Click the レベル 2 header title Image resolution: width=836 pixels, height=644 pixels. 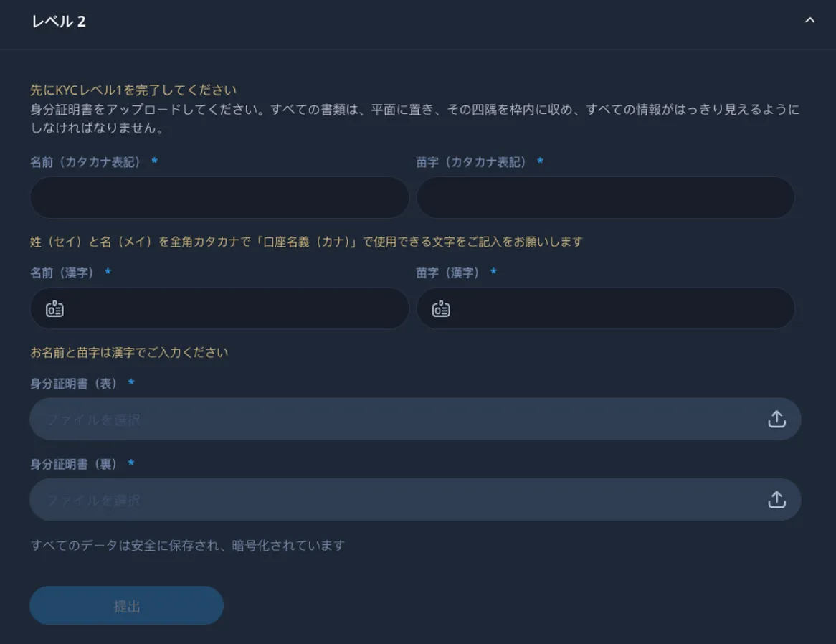(x=59, y=22)
